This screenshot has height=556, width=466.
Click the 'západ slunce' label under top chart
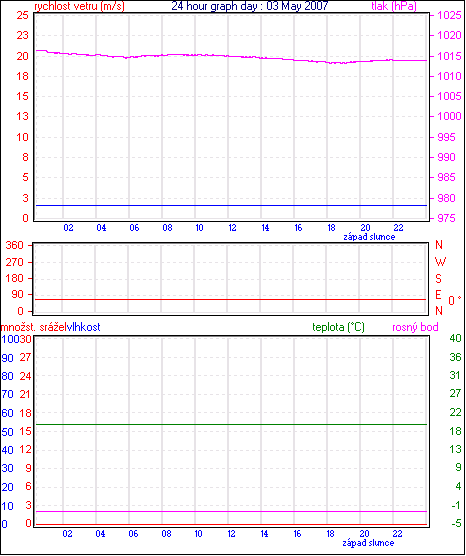pyautogui.click(x=369, y=237)
